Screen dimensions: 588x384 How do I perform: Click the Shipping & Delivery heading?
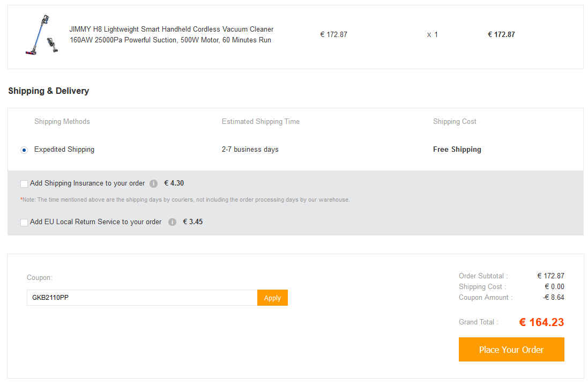49,91
